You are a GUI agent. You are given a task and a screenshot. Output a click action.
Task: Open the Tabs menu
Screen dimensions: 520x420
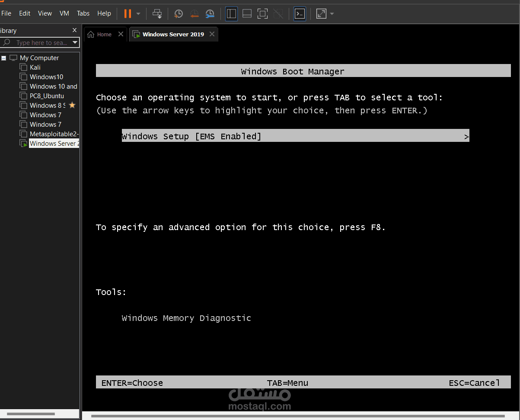[x=83, y=13]
